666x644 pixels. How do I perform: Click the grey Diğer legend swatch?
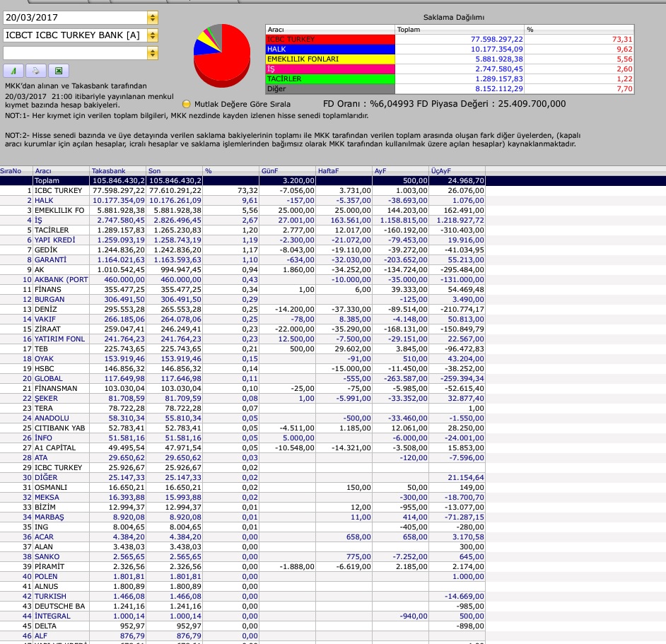[330, 89]
